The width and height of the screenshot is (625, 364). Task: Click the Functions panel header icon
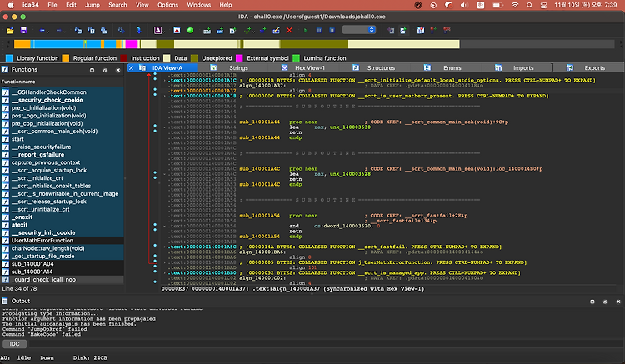click(5, 69)
